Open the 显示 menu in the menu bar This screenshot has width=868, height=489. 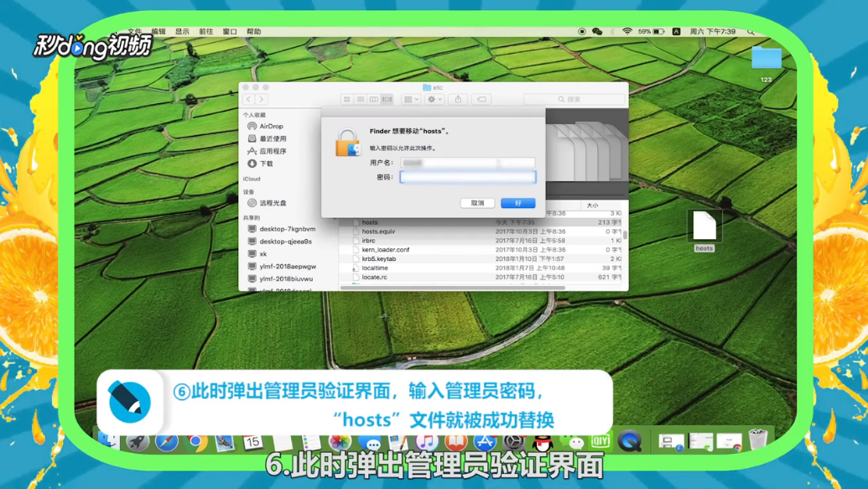coord(182,32)
